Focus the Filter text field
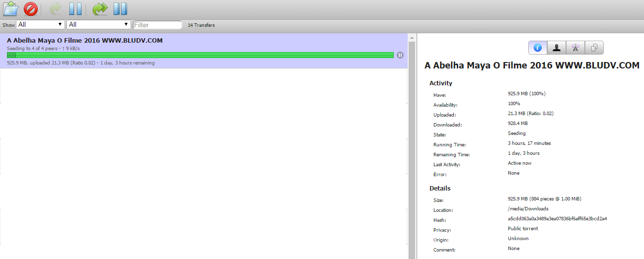Viewport: 644px width, 259px height. [x=157, y=25]
